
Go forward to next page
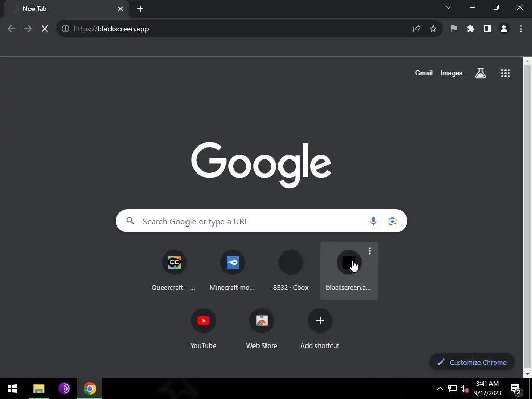point(28,29)
